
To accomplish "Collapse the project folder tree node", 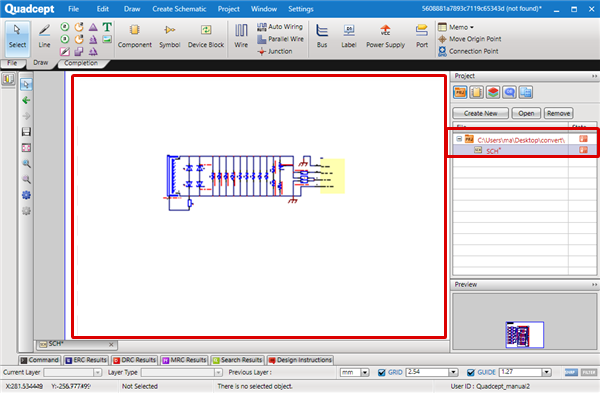I will 459,139.
